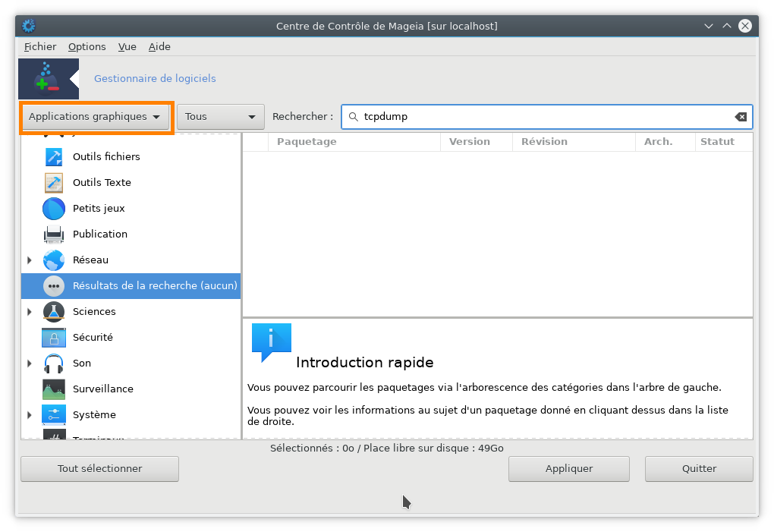
Task: Select the Sciences flask icon
Action: (x=53, y=312)
